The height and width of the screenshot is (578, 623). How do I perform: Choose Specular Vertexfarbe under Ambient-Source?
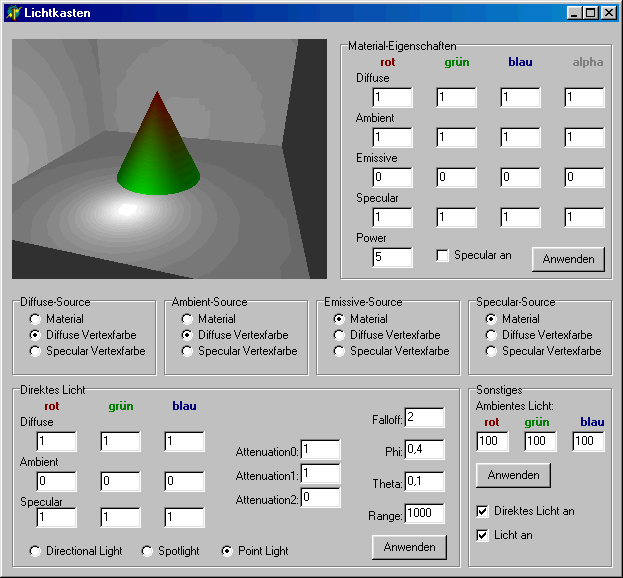coord(188,351)
